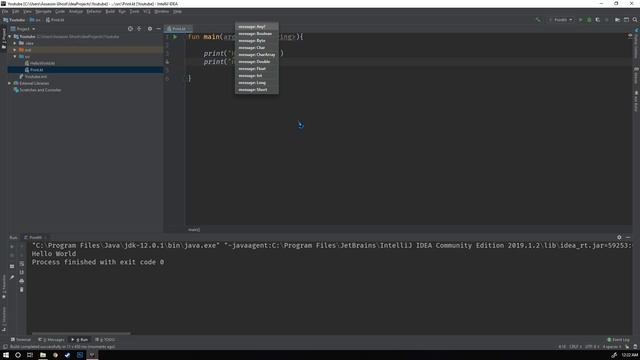
Task: Click 'Hello World' console output line
Action: [x=54, y=254]
